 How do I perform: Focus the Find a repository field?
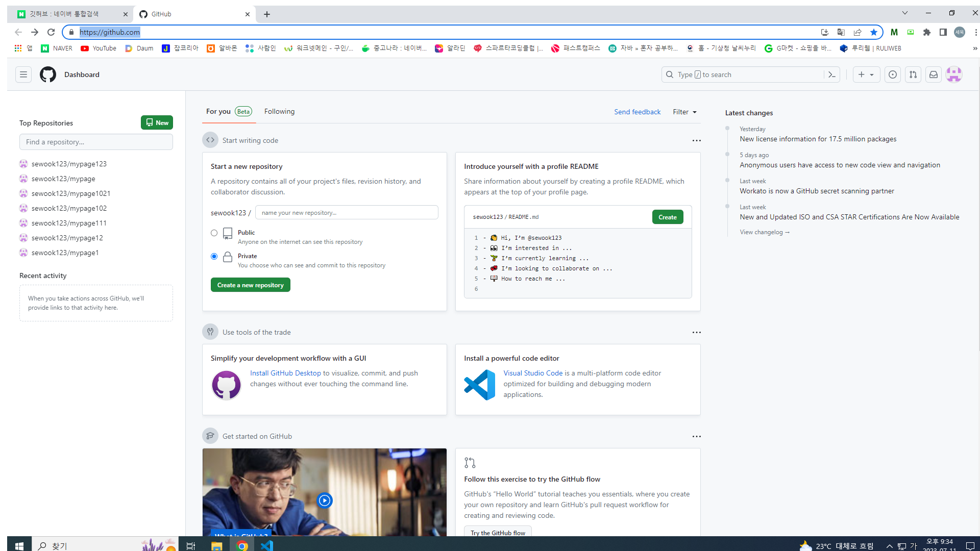coord(96,142)
